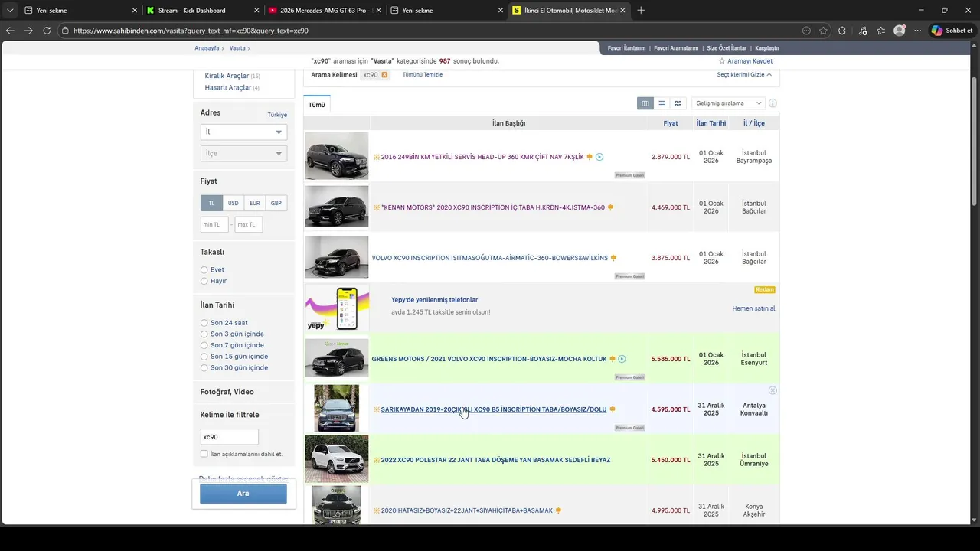980x551 pixels.
Task: Open the Karşılaştır menu item
Action: tap(767, 48)
